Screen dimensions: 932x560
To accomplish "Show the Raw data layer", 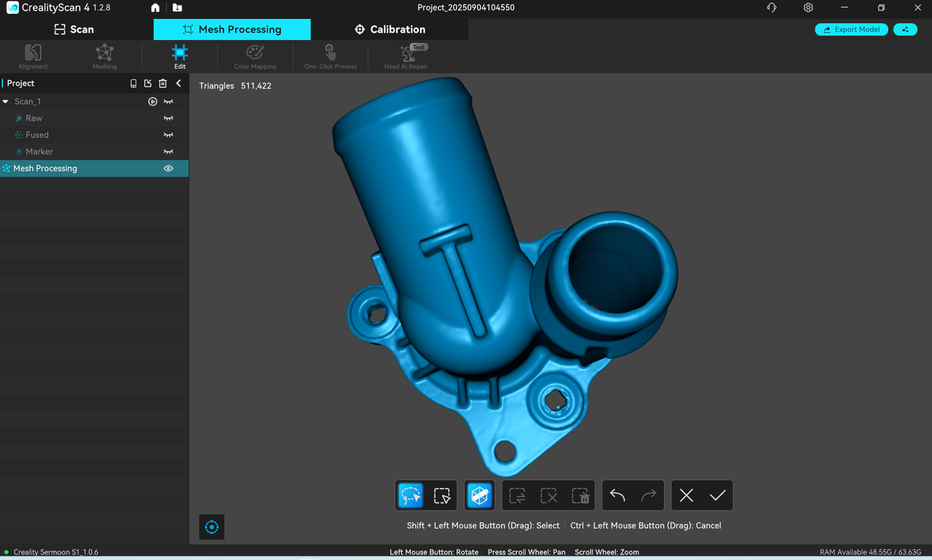I will [x=168, y=118].
